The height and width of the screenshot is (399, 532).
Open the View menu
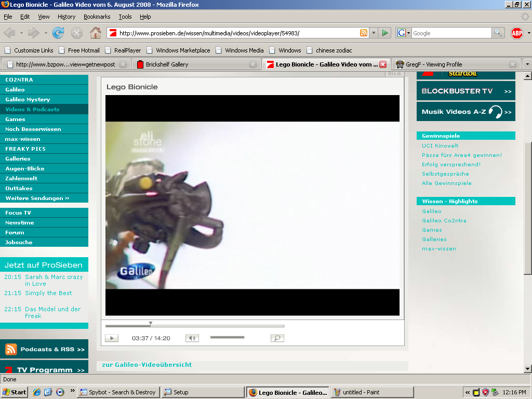point(44,17)
